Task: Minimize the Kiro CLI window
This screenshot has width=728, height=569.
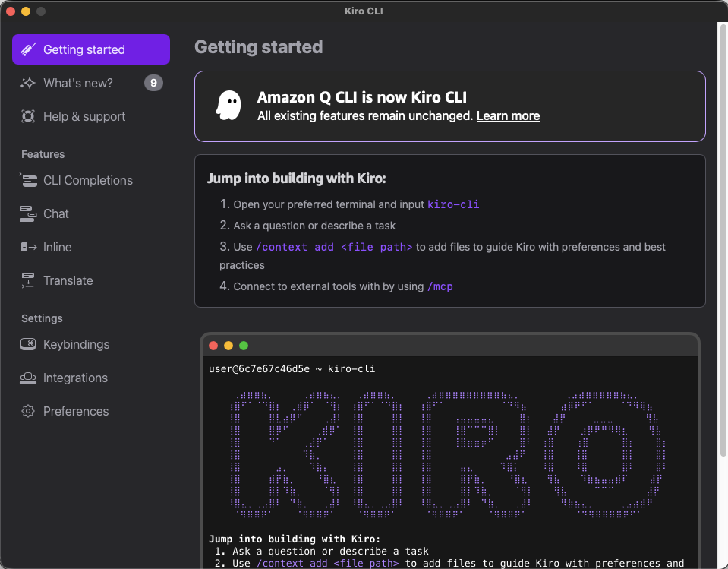Action: pyautogui.click(x=26, y=11)
